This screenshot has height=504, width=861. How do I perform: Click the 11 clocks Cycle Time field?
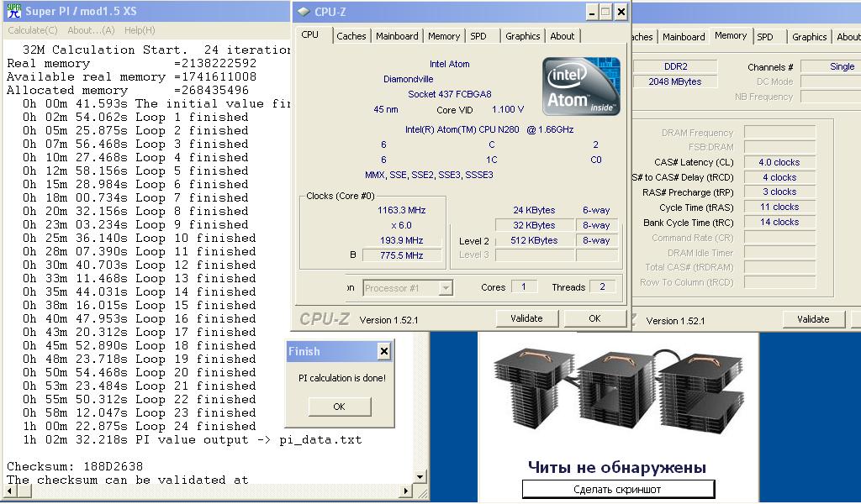(x=779, y=207)
